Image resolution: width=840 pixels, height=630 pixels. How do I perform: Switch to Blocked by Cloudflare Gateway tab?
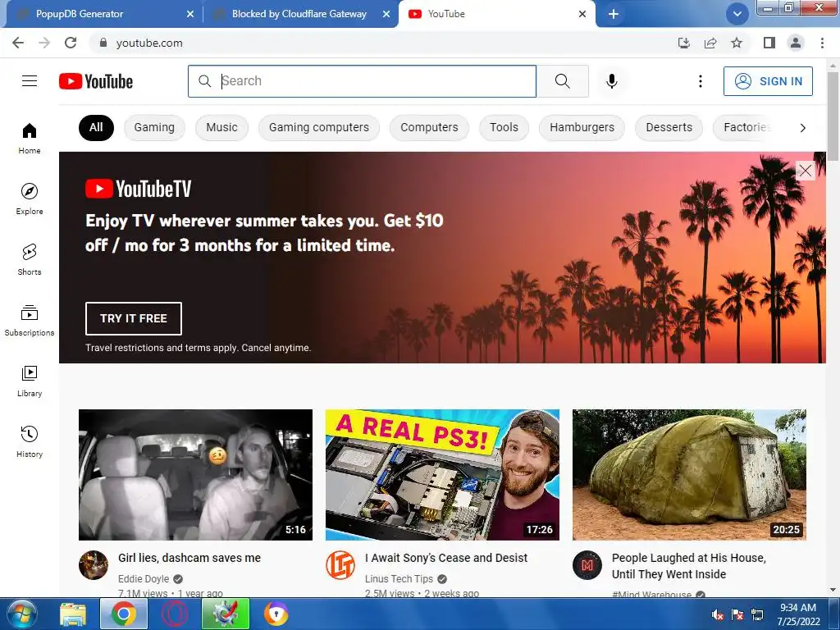[x=299, y=14]
